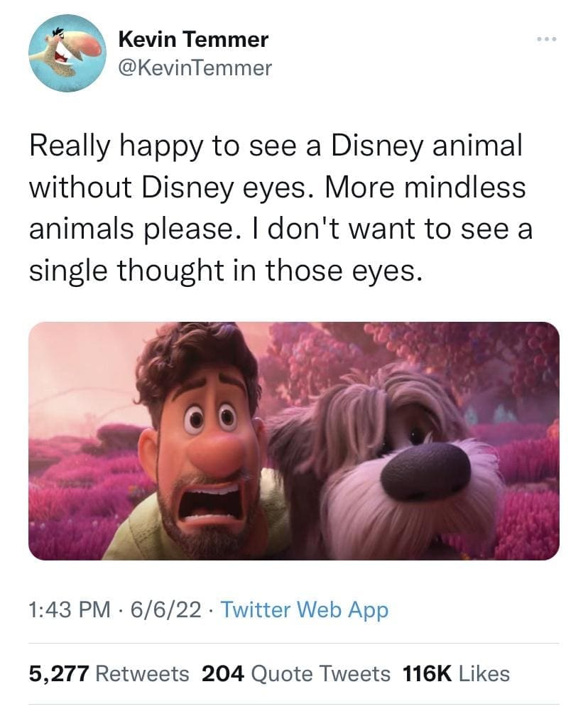
Task: Click the word 'Retweets' label
Action: [x=141, y=673]
